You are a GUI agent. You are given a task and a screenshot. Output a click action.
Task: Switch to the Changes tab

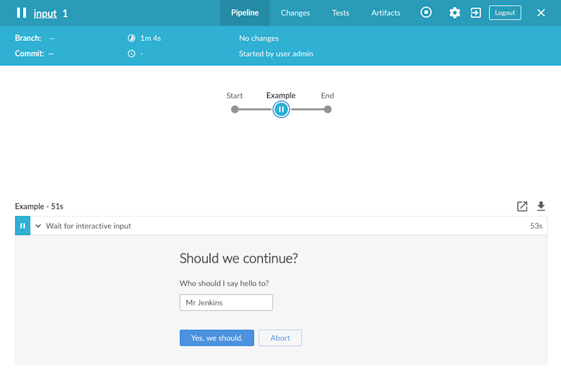pos(295,12)
